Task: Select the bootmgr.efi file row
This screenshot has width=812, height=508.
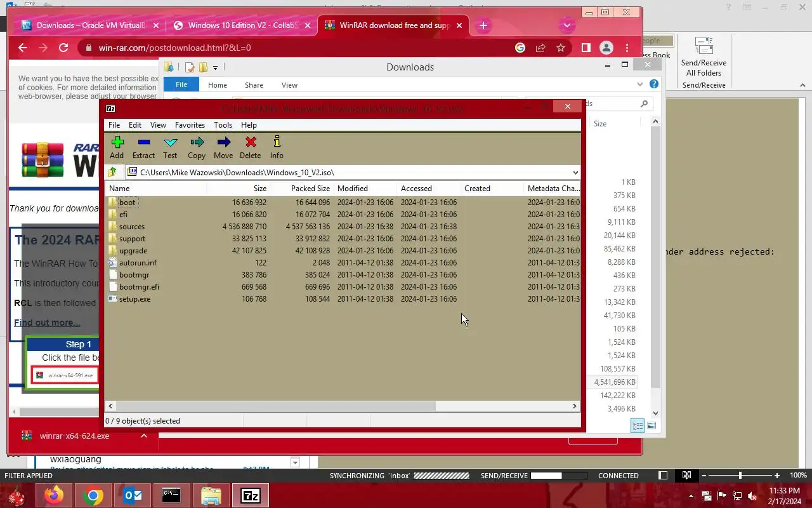Action: (x=343, y=287)
